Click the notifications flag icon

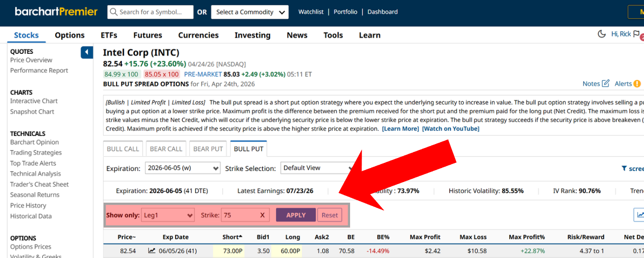pos(636,34)
